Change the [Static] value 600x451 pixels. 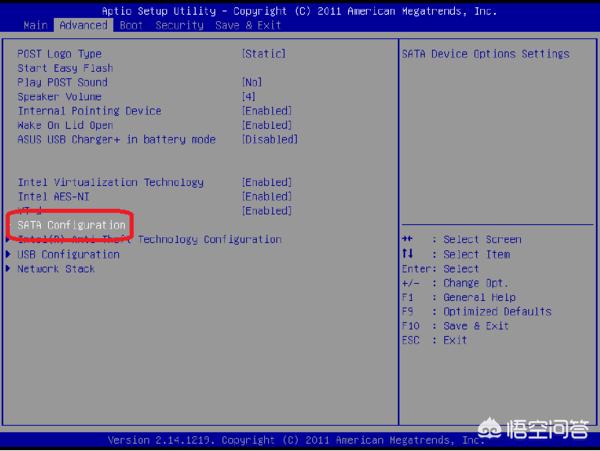264,54
